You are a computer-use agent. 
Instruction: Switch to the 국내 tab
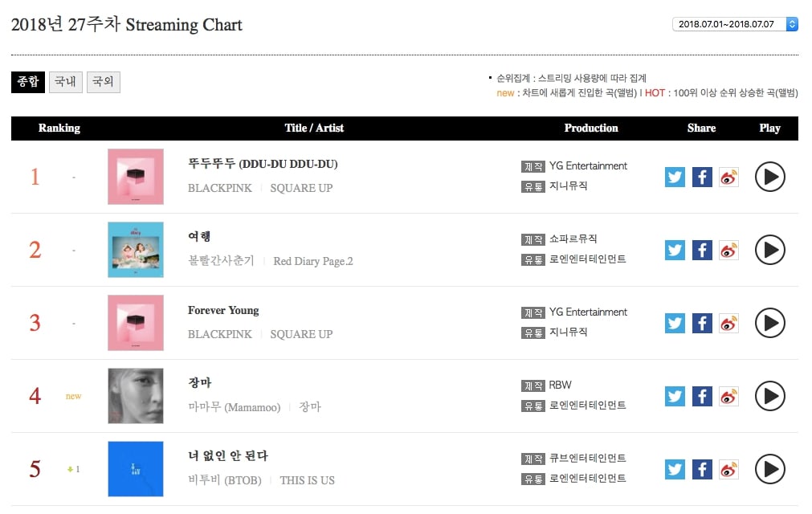point(65,82)
